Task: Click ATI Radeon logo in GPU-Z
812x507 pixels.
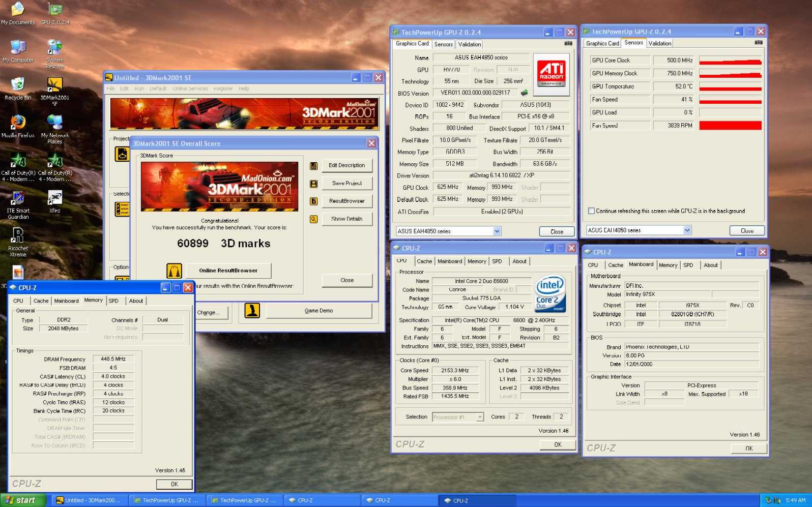Action: pyautogui.click(x=552, y=74)
